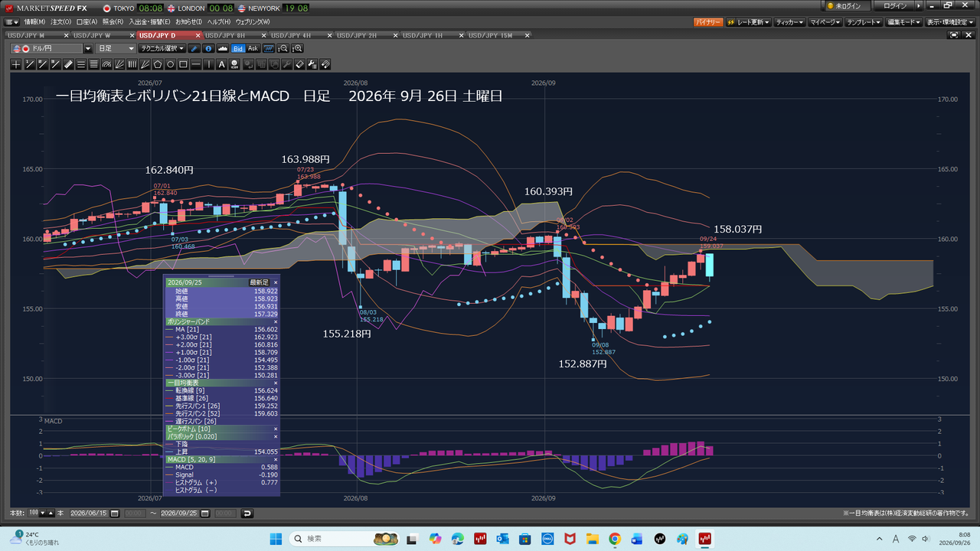Viewport: 980px width, 551px height.
Task: Open the ドル/円 currency pair dropdown
Action: point(87,49)
